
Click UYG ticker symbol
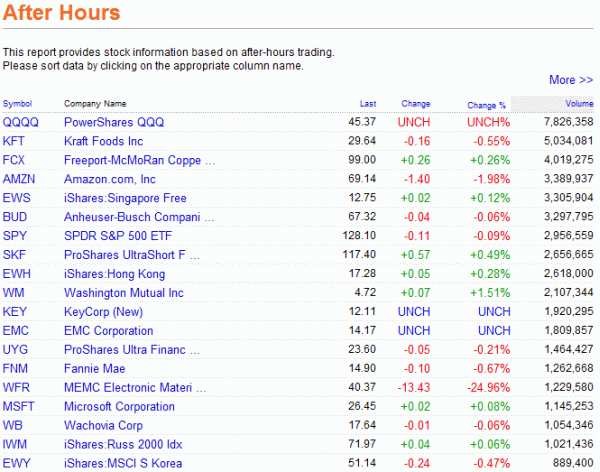point(15,350)
